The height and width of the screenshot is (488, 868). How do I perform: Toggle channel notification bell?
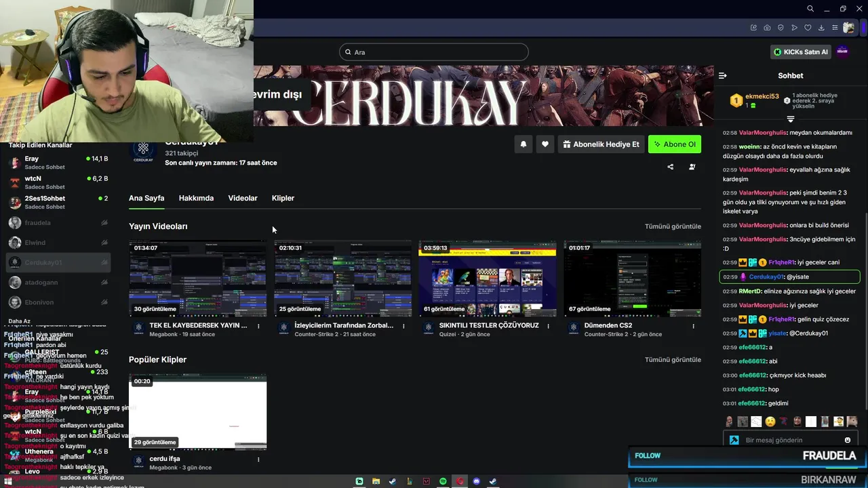pyautogui.click(x=524, y=144)
